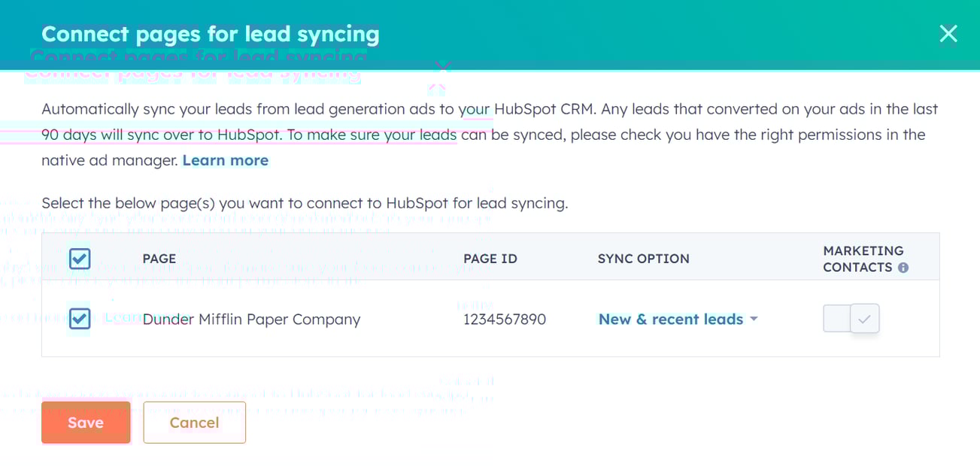The image size is (980, 467).
Task: Click the X in the dialog corner
Action: (x=948, y=34)
